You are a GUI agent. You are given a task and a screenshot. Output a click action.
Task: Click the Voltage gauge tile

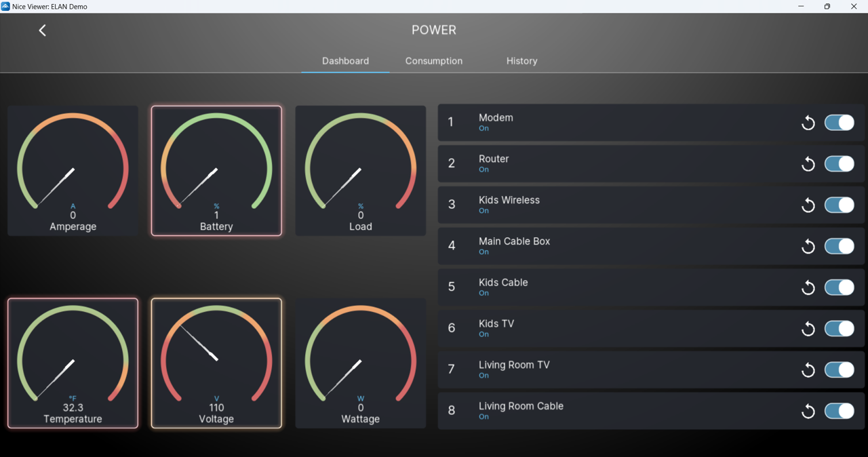[216, 363]
